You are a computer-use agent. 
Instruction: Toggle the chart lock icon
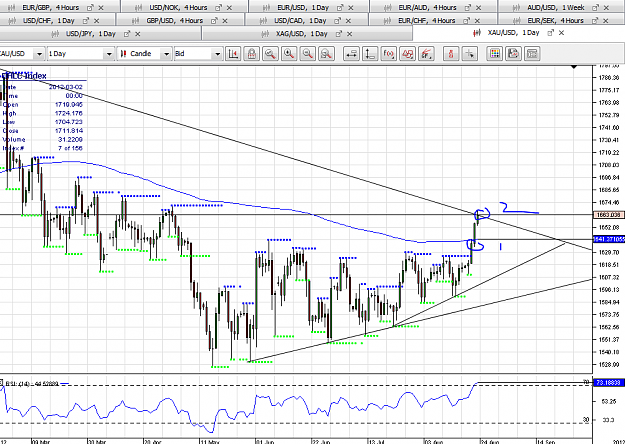(x=252, y=53)
